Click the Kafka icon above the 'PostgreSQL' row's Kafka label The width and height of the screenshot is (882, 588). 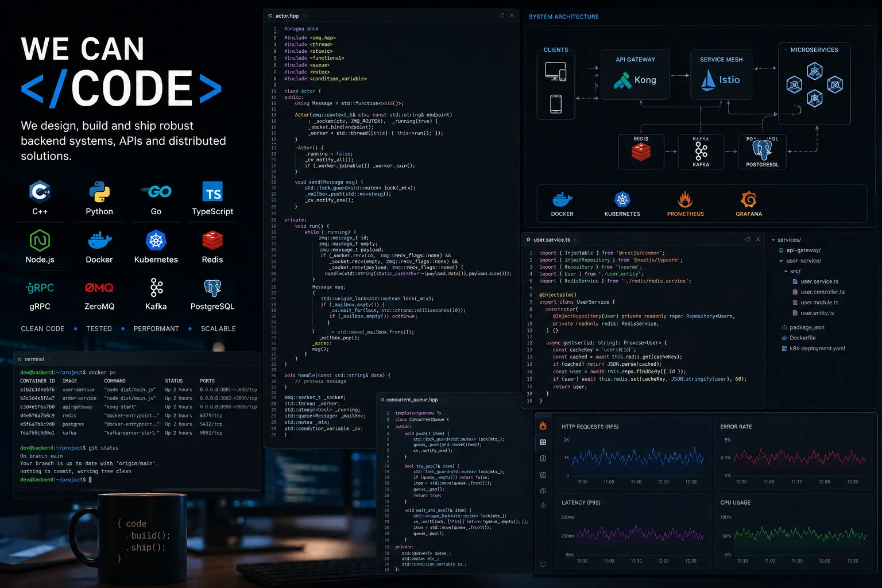coord(156,287)
